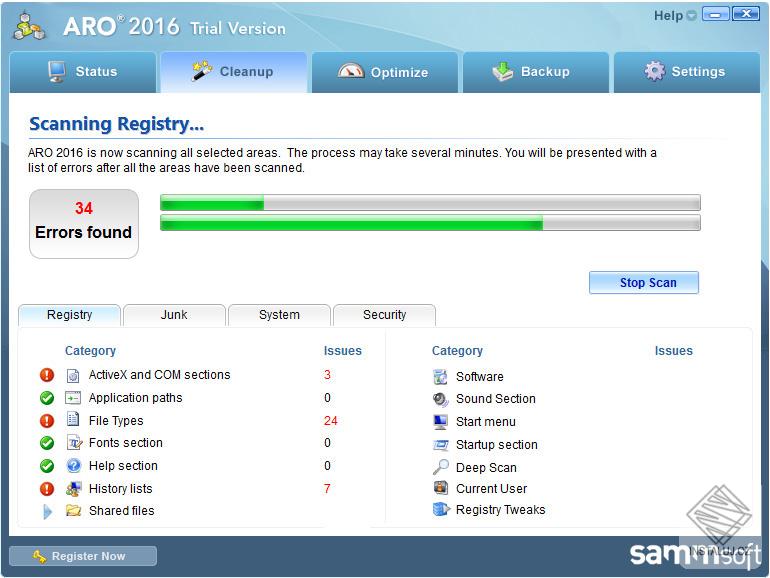Open the Optimize tab
The height and width of the screenshot is (578, 770).
[x=385, y=72]
